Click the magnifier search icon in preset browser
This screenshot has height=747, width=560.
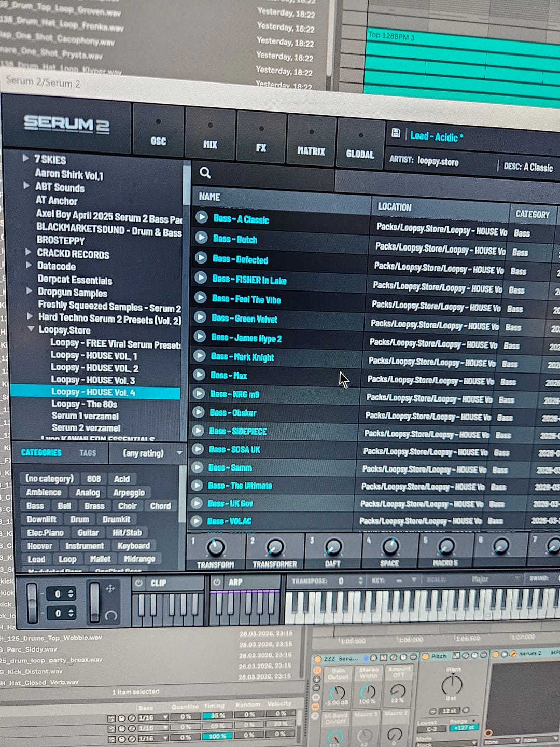tap(205, 173)
